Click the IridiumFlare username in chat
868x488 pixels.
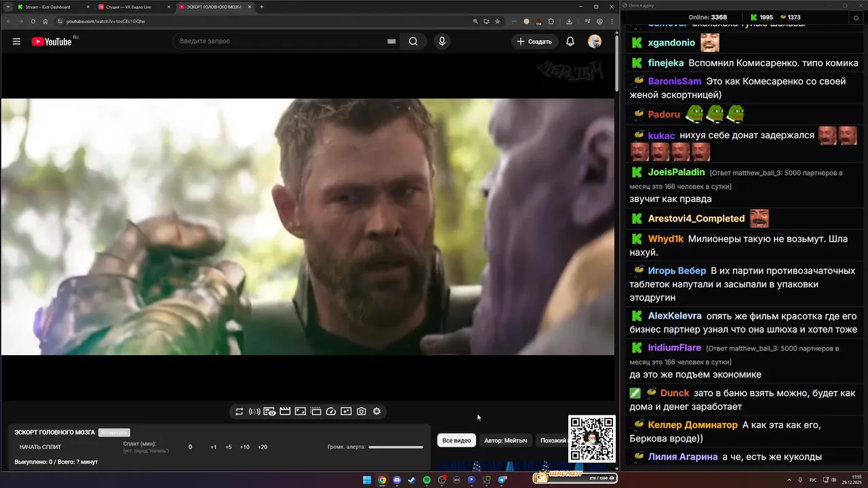[675, 348]
